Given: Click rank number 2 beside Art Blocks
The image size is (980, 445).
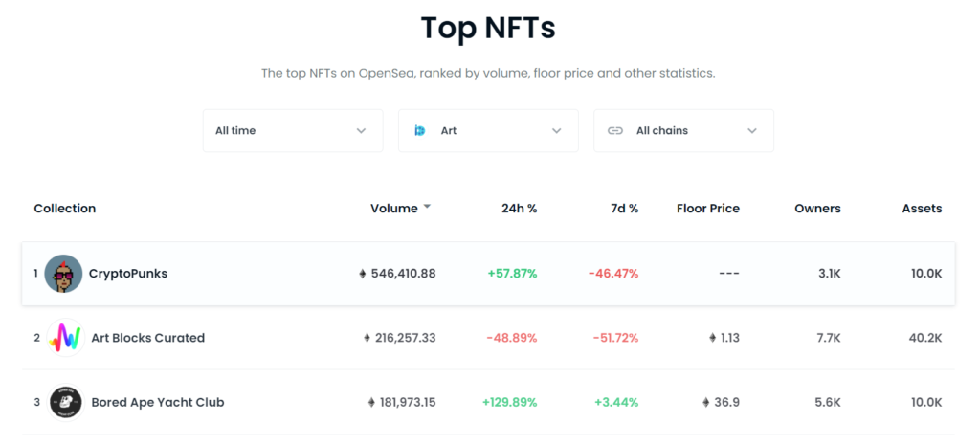Looking at the screenshot, I should pyautogui.click(x=37, y=338).
